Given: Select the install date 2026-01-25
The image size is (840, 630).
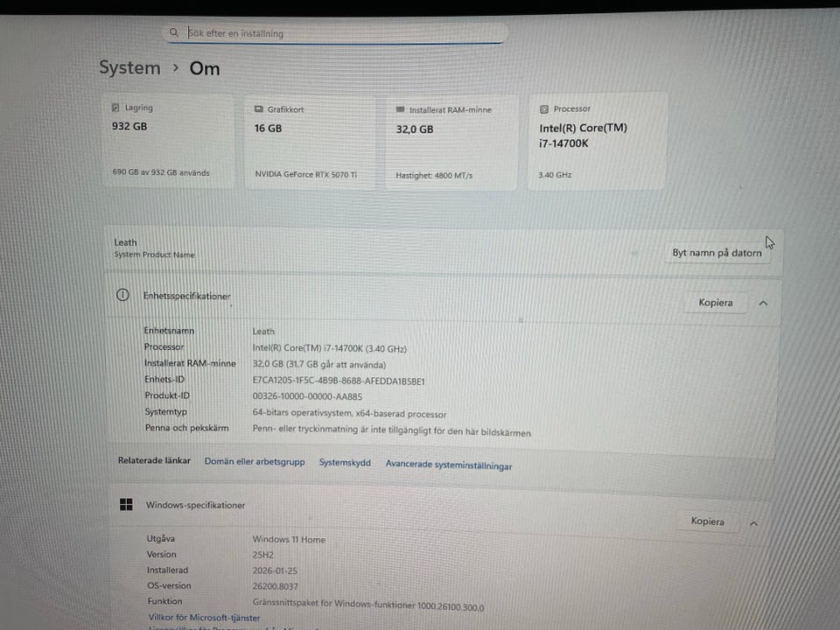Looking at the screenshot, I should click(275, 570).
